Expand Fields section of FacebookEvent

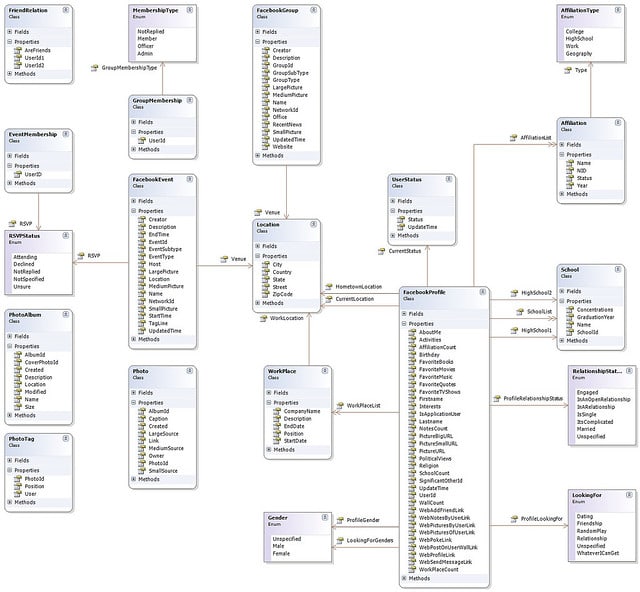click(x=133, y=201)
